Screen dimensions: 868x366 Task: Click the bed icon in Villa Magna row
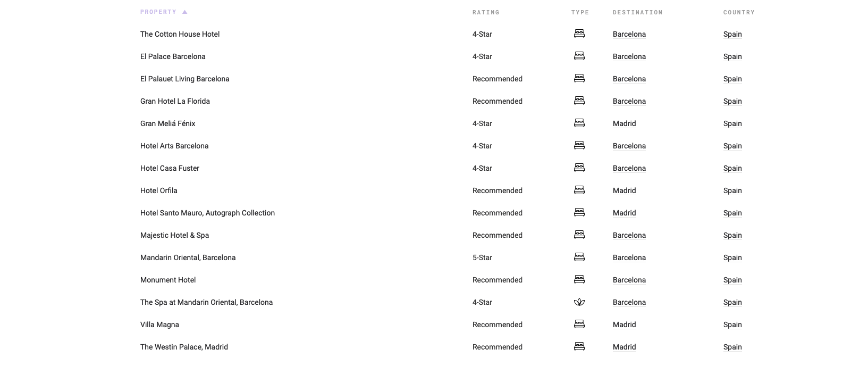(579, 324)
